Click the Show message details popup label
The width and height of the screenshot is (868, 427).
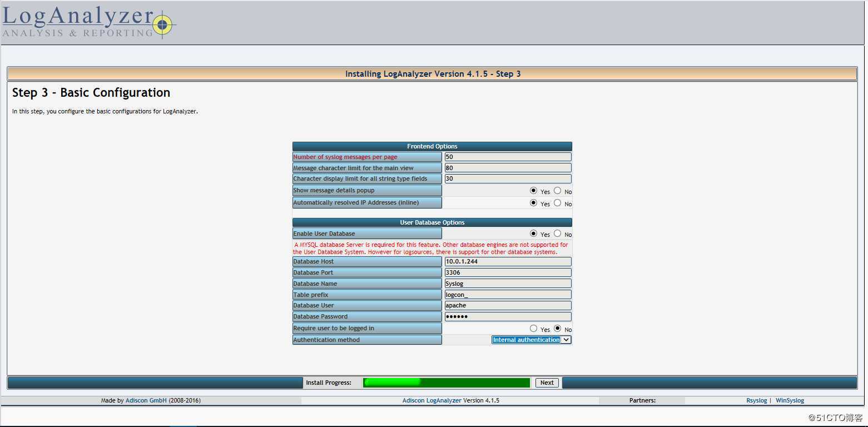367,190
